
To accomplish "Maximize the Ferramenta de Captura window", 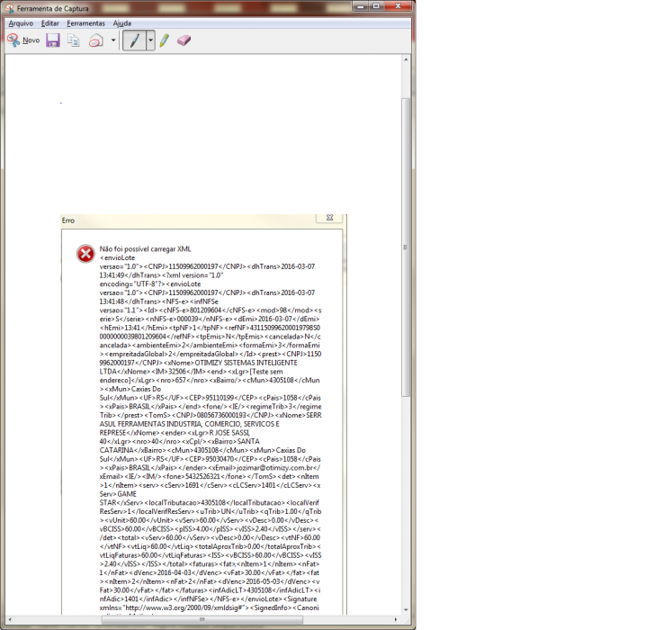I will 376,6.
